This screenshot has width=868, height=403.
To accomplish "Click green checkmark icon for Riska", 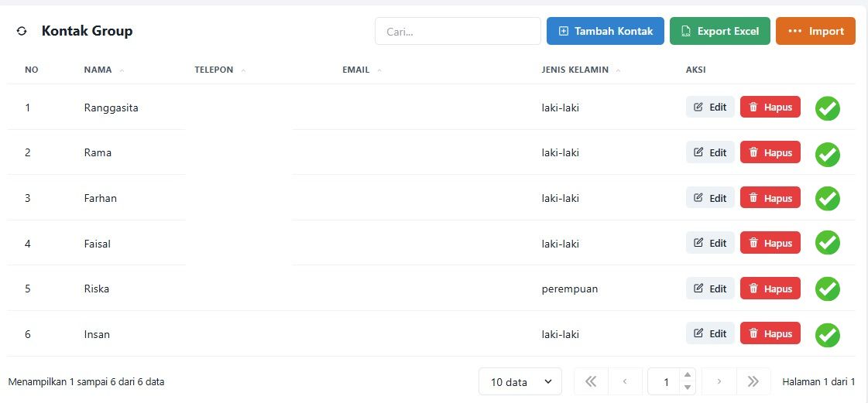I will click(x=827, y=289).
